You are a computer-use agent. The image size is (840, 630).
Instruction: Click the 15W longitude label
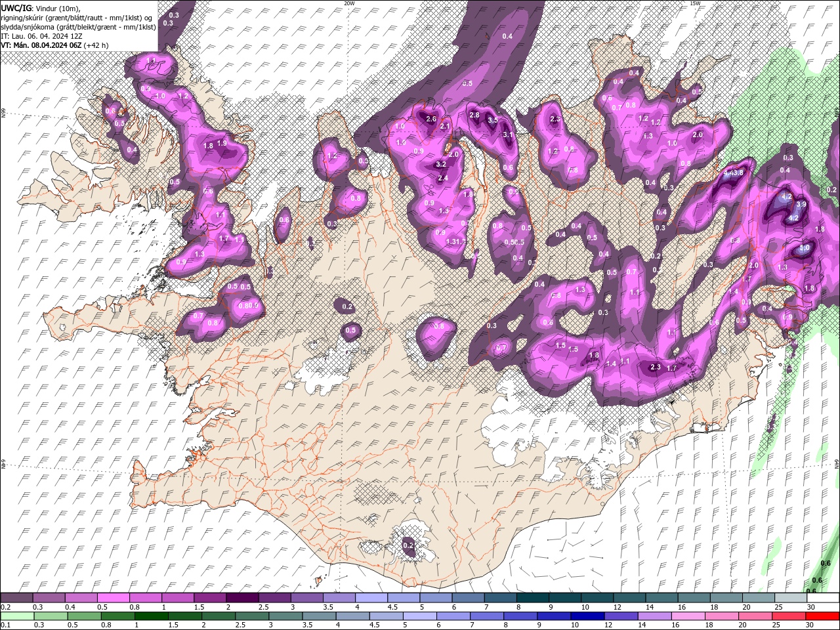coord(694,3)
